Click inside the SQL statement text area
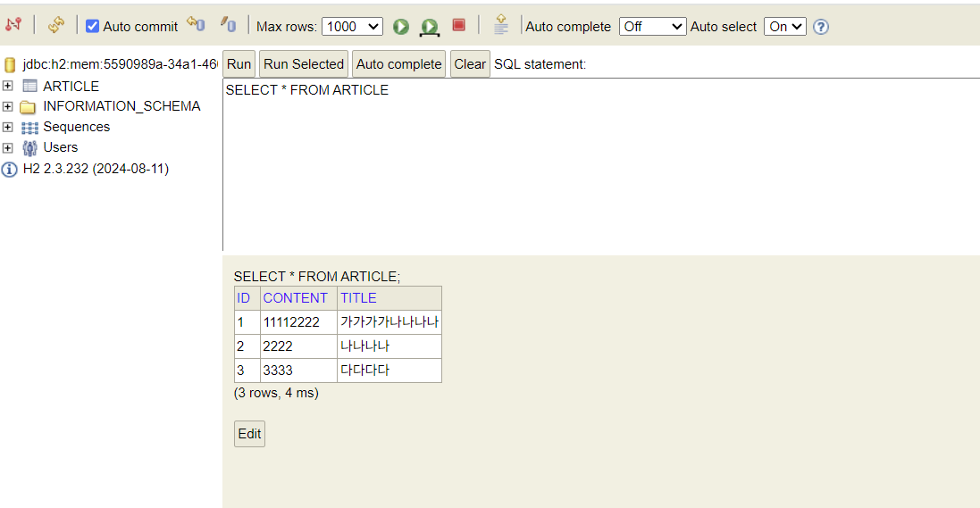Viewport: 980px width, 508px height. (601, 164)
